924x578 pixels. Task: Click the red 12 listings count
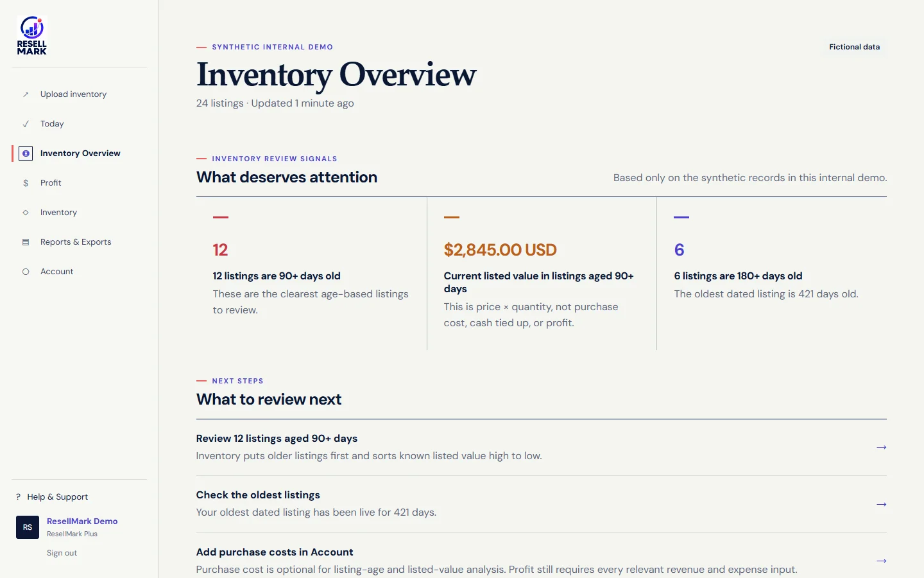220,250
